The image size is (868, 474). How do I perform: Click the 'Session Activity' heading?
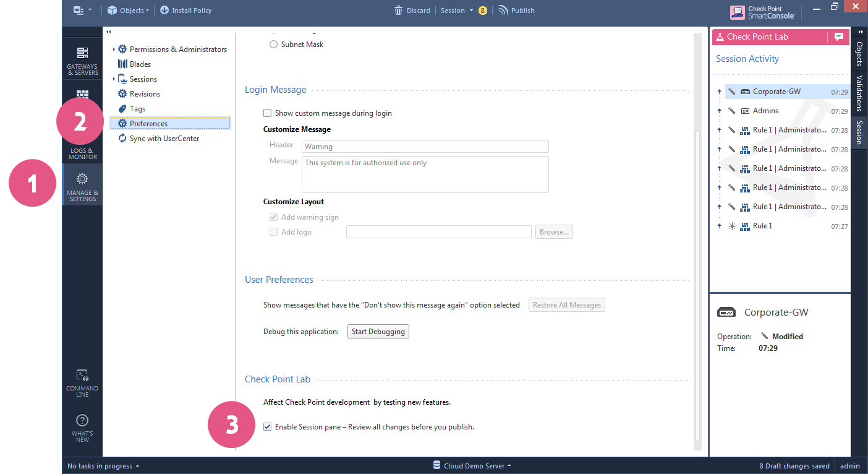pos(747,59)
